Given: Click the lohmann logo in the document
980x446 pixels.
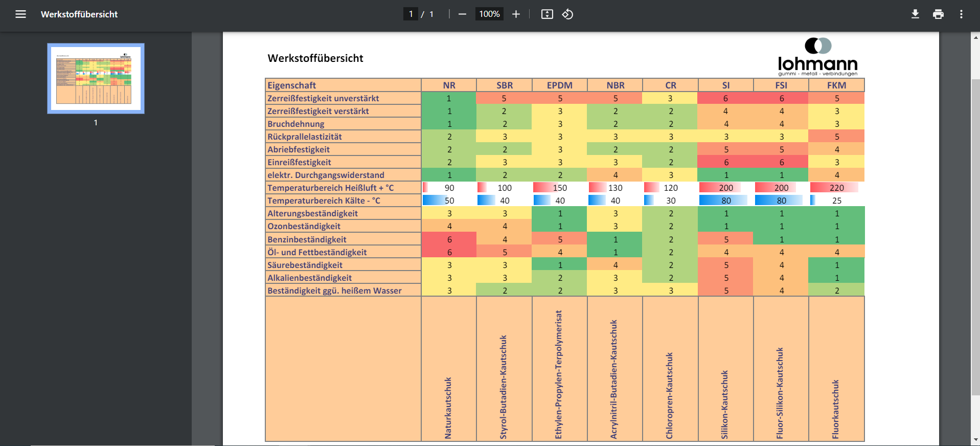Looking at the screenshot, I should click(x=817, y=57).
